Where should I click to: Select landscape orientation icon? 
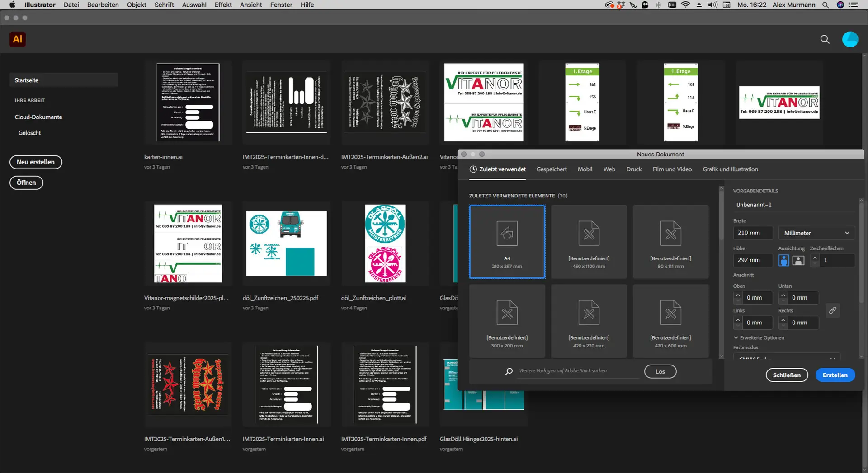798,261
